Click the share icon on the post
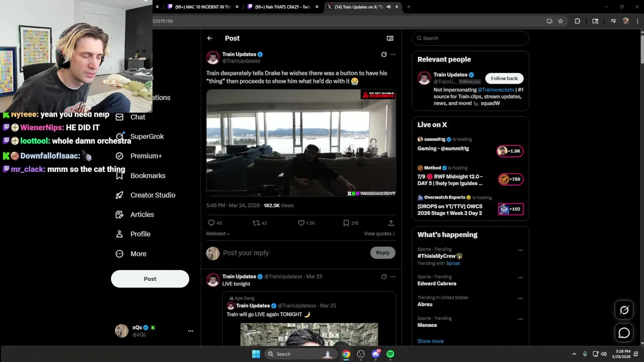The width and height of the screenshot is (644, 362). click(x=391, y=223)
